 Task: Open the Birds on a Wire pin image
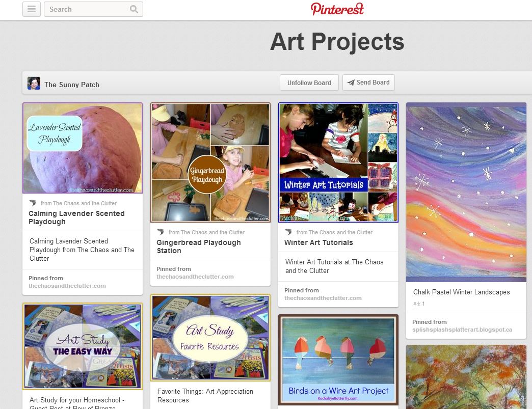click(338, 360)
